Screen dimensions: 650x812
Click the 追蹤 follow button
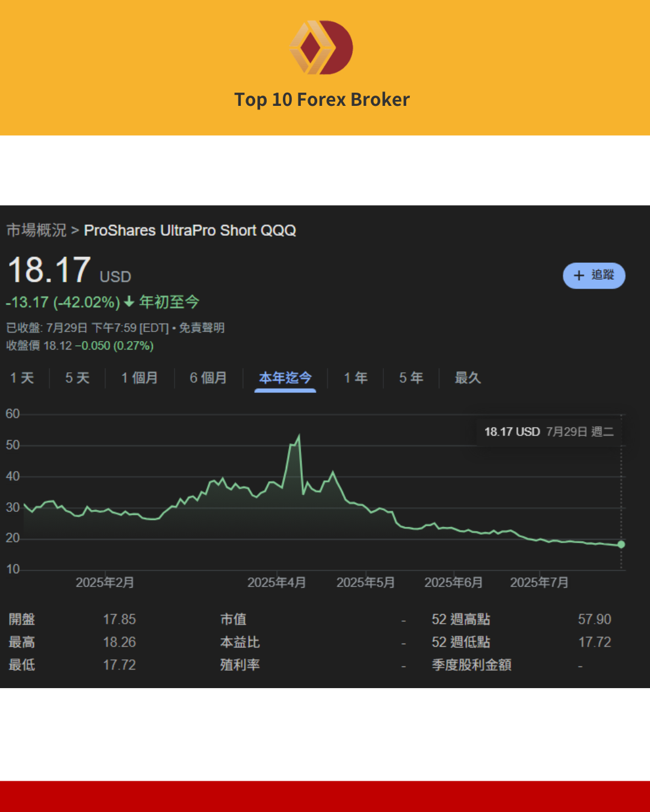point(594,275)
